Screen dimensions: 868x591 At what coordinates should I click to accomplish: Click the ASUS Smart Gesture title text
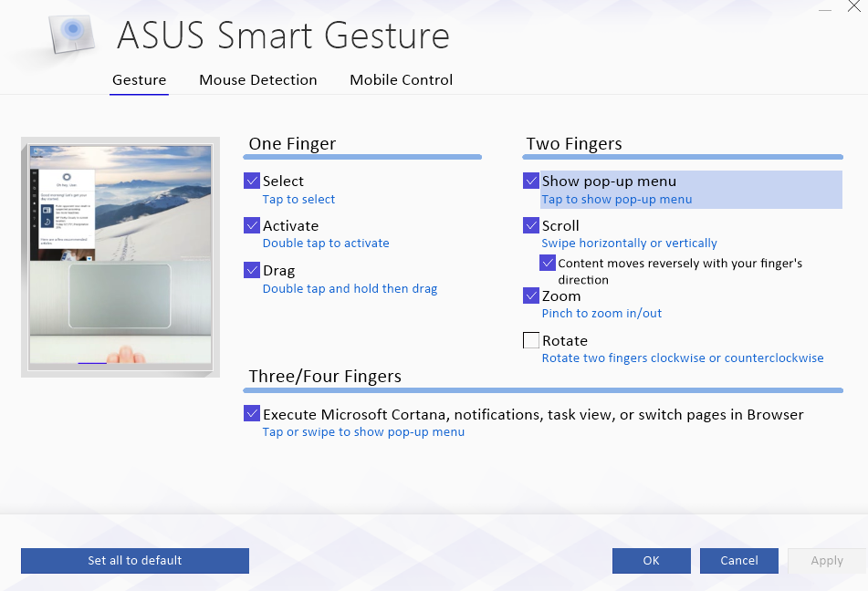point(284,36)
